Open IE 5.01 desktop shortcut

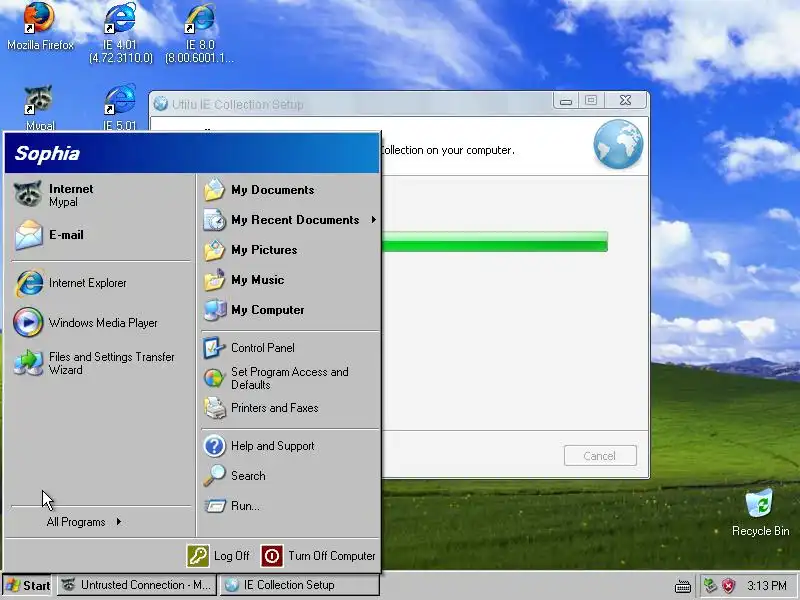pos(120,107)
